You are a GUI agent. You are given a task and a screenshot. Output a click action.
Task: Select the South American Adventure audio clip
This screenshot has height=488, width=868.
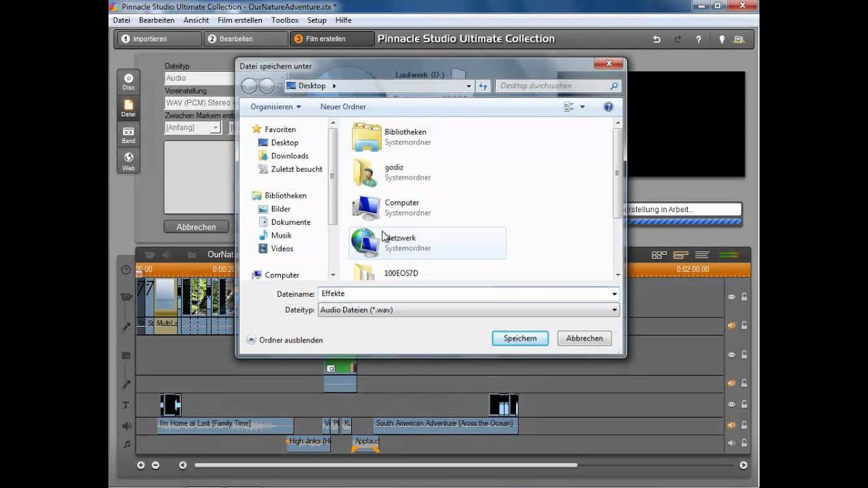[446, 425]
